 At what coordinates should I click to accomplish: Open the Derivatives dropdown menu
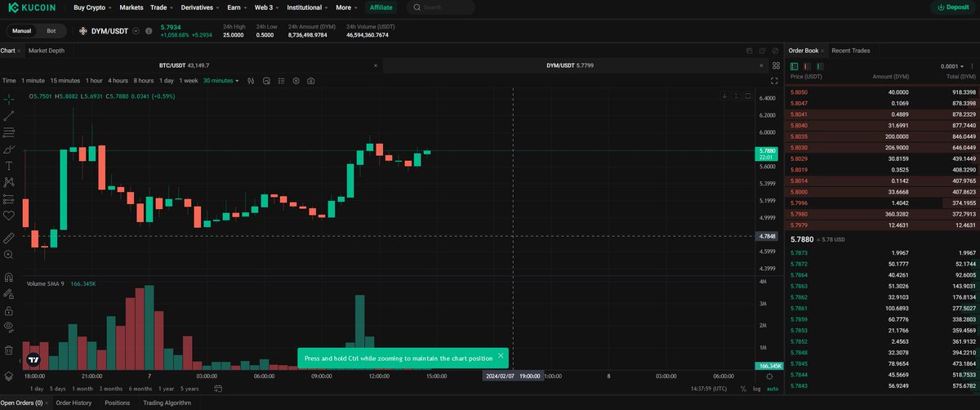(x=200, y=7)
